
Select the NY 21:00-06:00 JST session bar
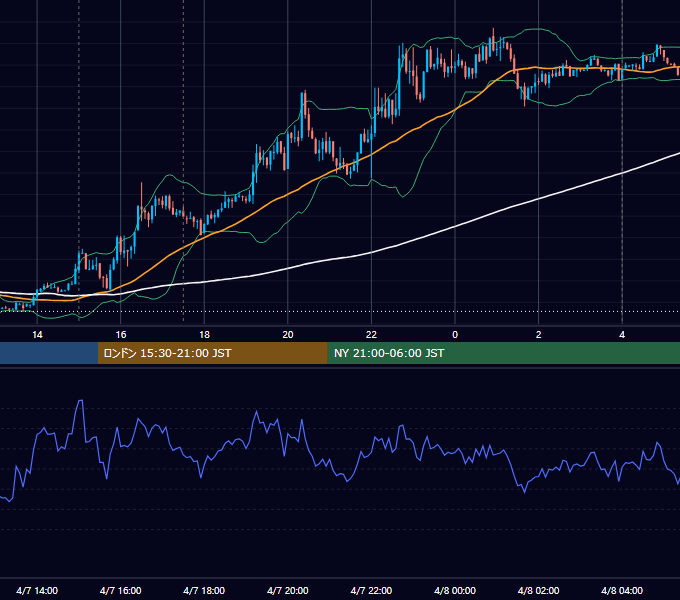tap(503, 353)
